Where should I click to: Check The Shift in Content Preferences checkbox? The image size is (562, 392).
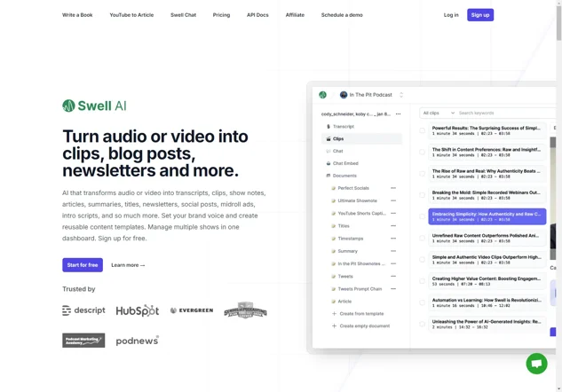pyautogui.click(x=423, y=153)
